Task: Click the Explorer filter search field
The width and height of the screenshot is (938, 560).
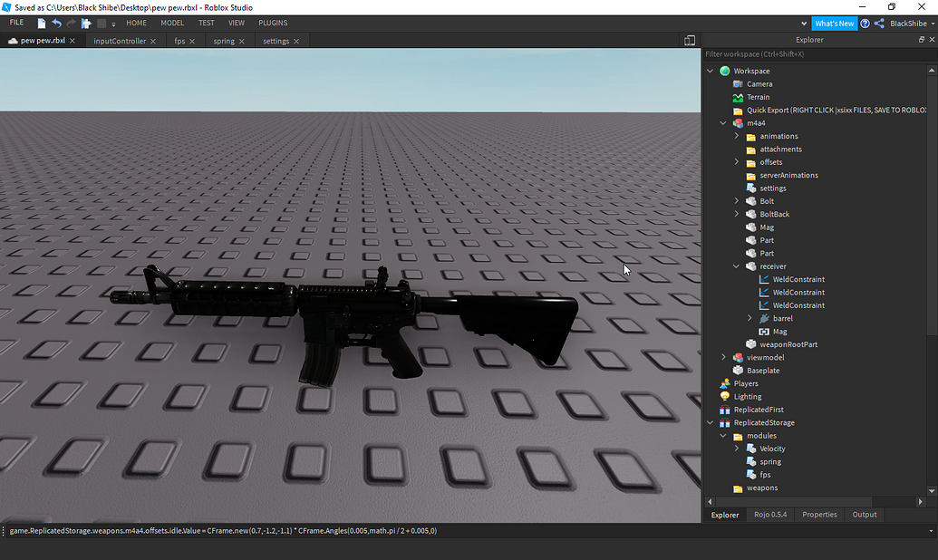Action: pos(807,53)
